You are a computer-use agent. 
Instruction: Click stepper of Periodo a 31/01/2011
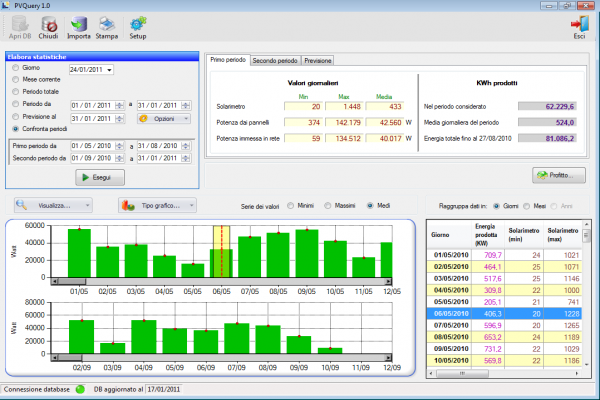tap(186, 105)
